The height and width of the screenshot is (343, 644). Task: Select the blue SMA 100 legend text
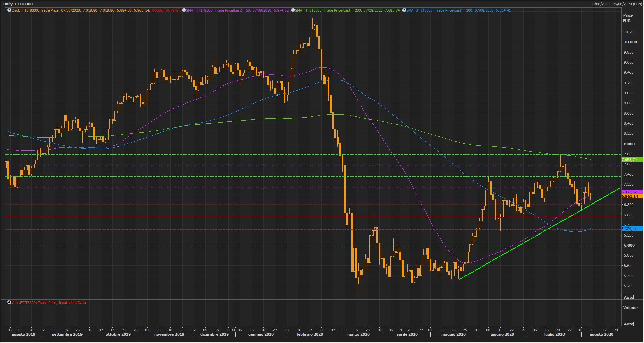458,10
